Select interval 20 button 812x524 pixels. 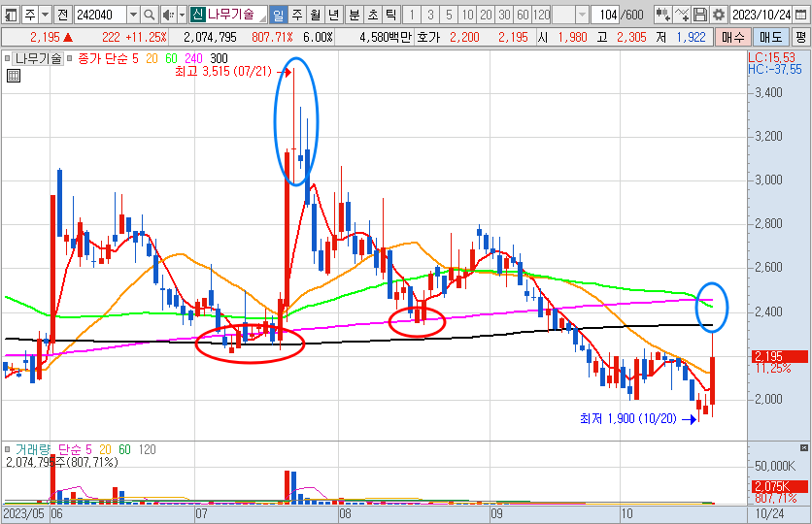(486, 15)
